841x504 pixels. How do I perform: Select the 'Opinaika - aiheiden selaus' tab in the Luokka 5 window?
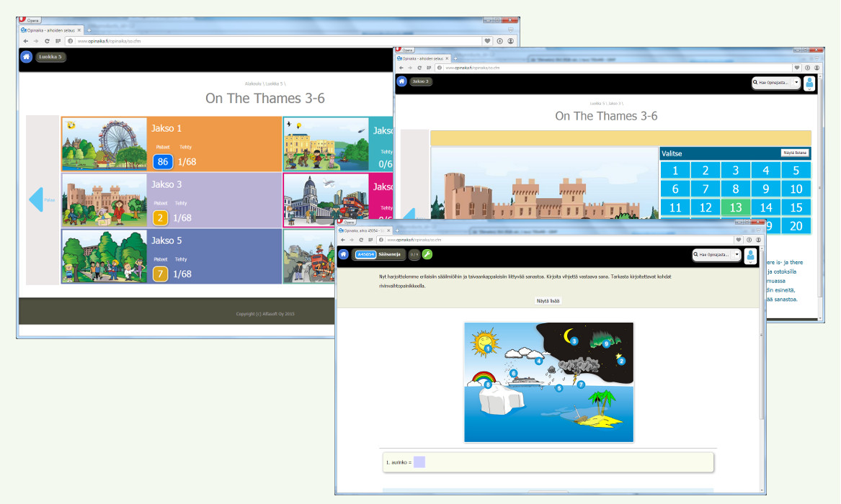point(51,30)
